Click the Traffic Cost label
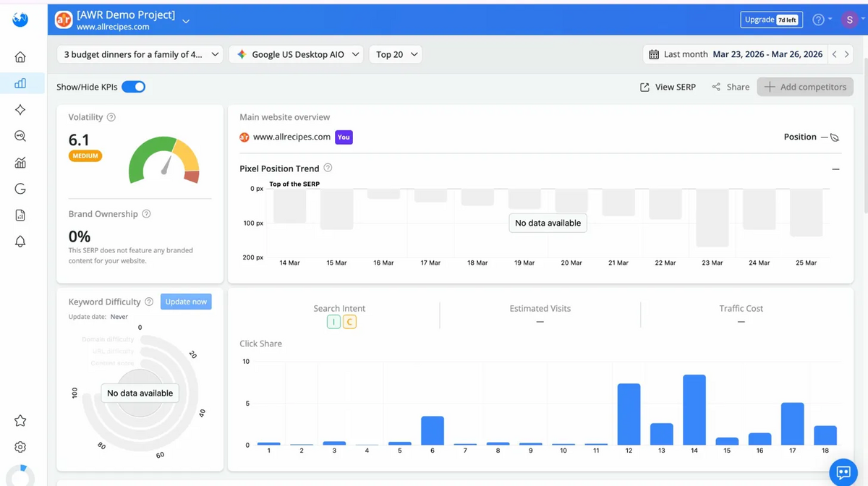Image resolution: width=868 pixels, height=486 pixels. click(x=741, y=308)
